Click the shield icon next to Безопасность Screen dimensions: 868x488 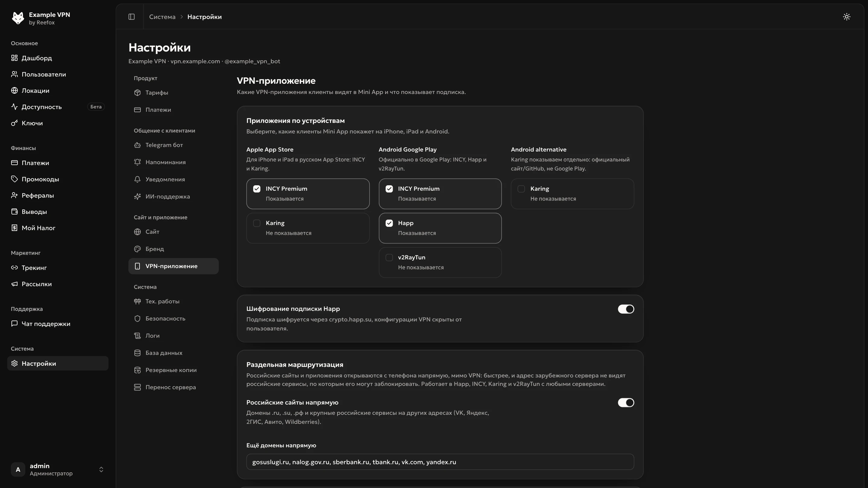(x=137, y=319)
